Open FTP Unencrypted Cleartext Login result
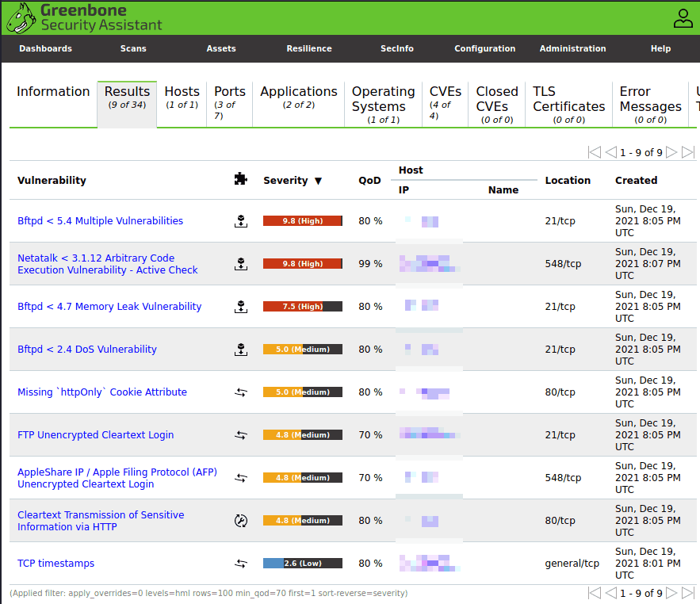Image resolution: width=700 pixels, height=604 pixels. (95, 435)
